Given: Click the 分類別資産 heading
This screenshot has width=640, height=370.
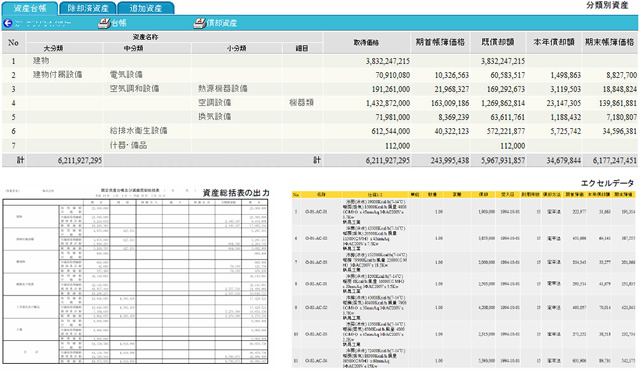Looking at the screenshot, I should [607, 6].
